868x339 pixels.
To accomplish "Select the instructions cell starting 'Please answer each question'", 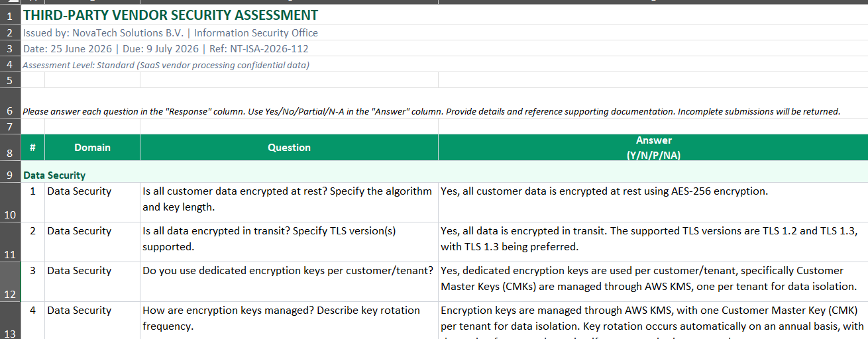I will (x=431, y=111).
